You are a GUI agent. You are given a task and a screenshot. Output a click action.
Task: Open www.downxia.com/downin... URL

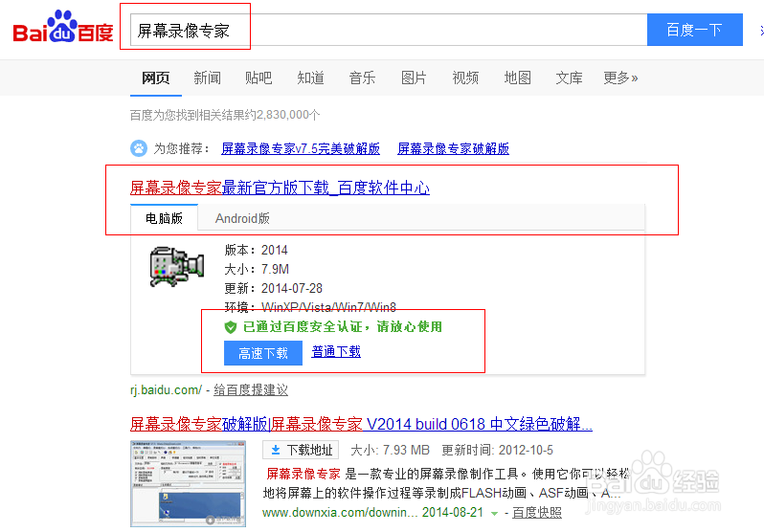coord(340,513)
